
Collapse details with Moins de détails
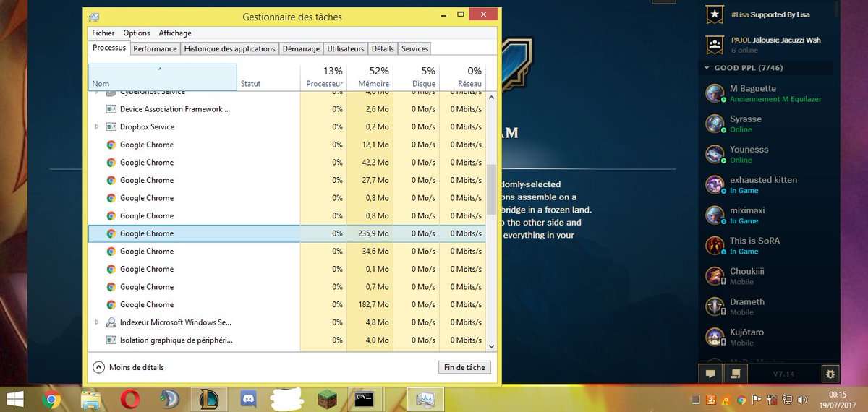(x=129, y=367)
